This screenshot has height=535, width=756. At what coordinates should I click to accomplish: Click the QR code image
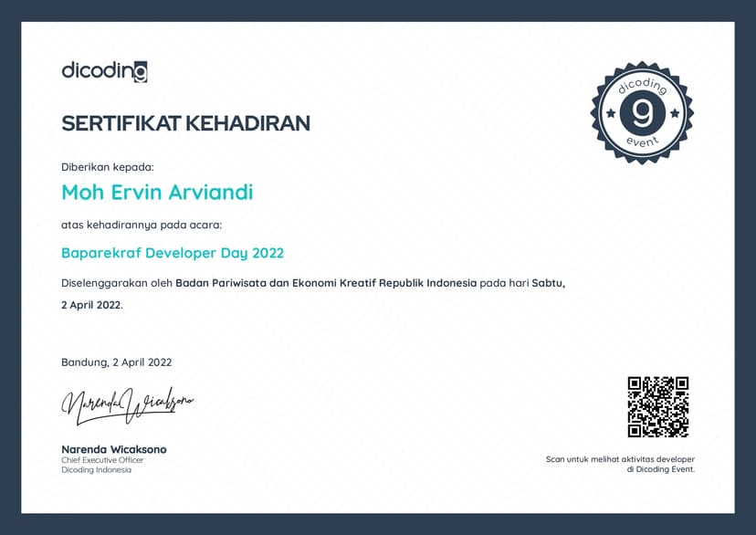click(657, 406)
